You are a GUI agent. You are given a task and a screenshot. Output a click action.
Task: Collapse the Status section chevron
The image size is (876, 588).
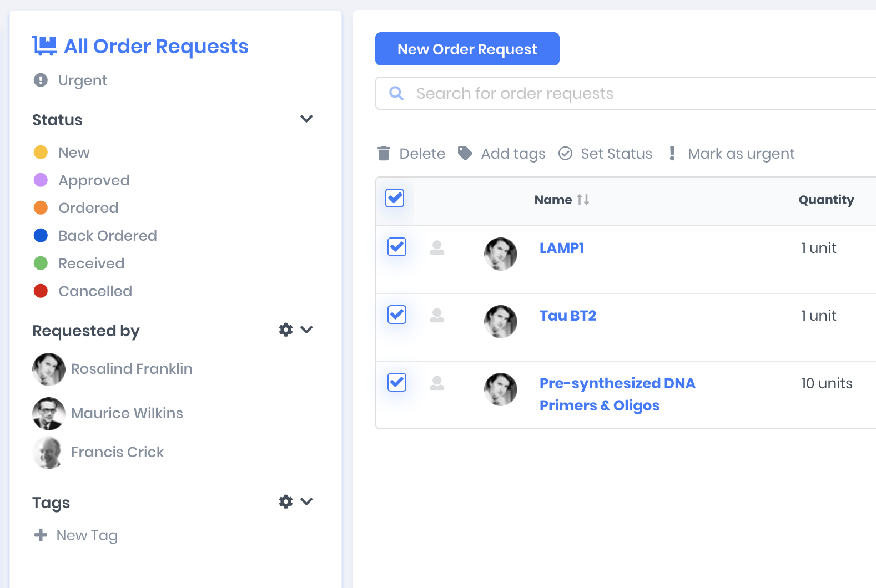point(306,119)
